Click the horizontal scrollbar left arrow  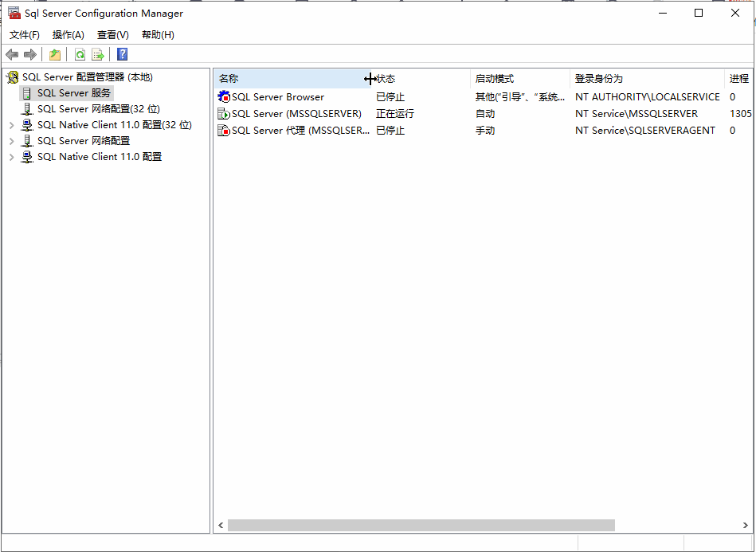(x=221, y=525)
